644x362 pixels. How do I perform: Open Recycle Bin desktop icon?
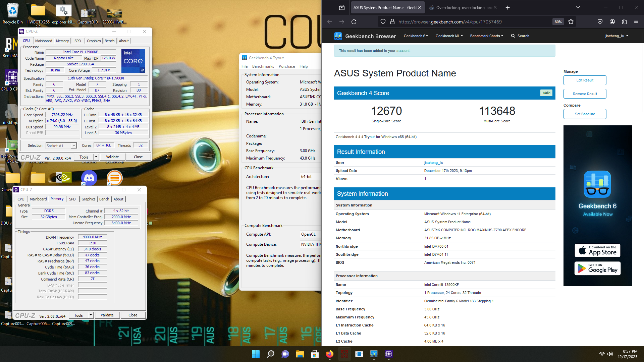point(13,13)
